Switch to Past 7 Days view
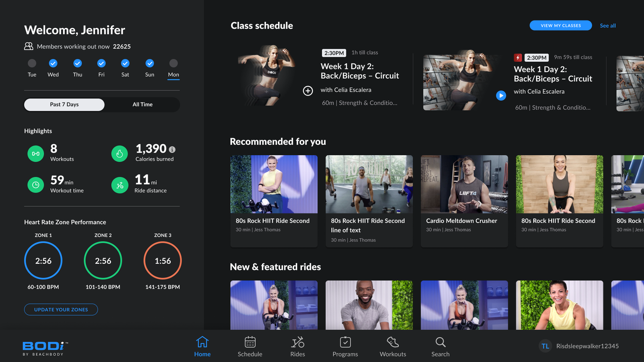 pos(64,105)
